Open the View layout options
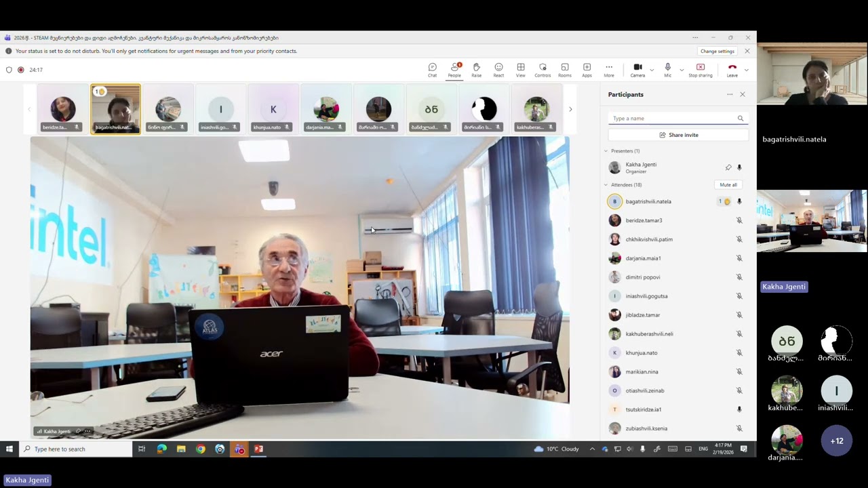868x488 pixels. 521,70
